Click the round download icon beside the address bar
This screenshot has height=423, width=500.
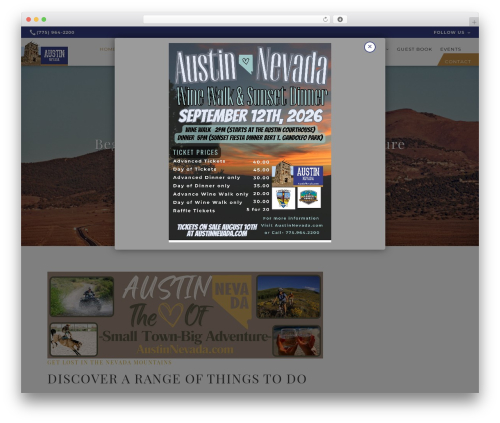[340, 20]
